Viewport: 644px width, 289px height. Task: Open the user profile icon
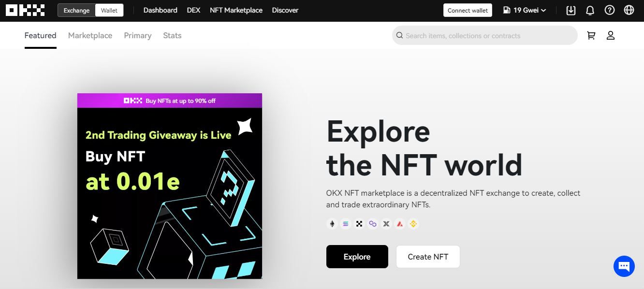[610, 35]
